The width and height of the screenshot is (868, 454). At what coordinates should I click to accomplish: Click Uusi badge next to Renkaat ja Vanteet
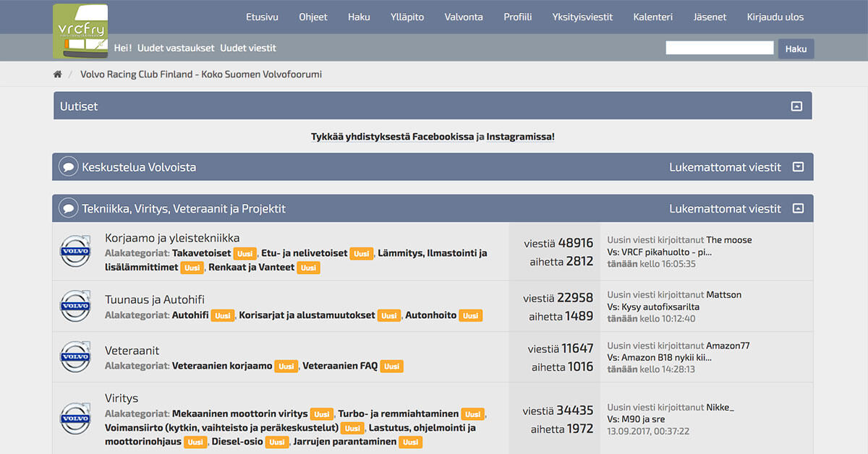pos(309,267)
